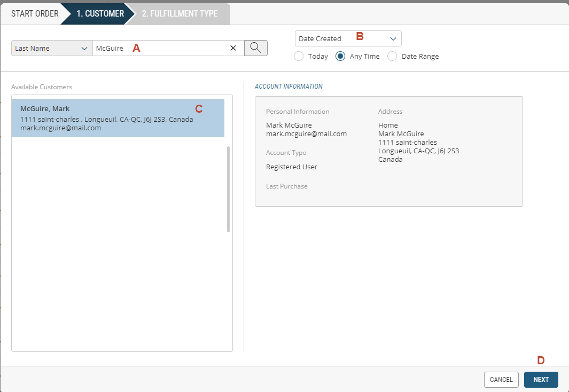This screenshot has width=569, height=392.
Task: Click the Account Information heading
Action: click(x=289, y=87)
